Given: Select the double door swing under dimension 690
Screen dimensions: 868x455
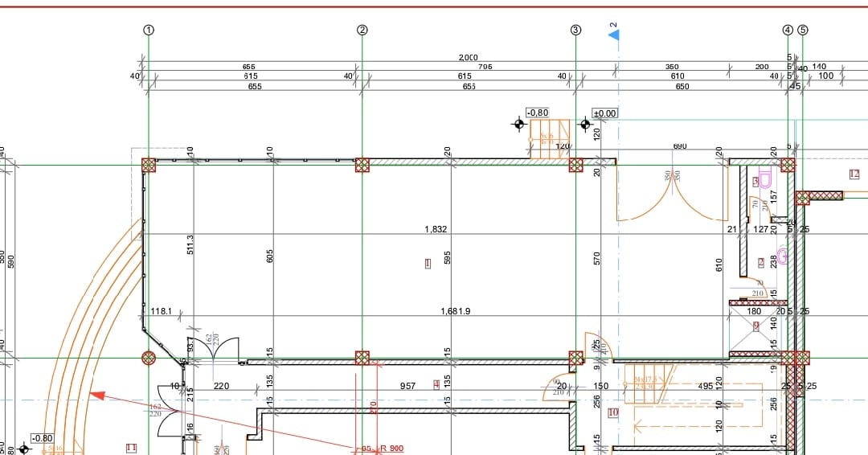Looking at the screenshot, I should point(672,194).
